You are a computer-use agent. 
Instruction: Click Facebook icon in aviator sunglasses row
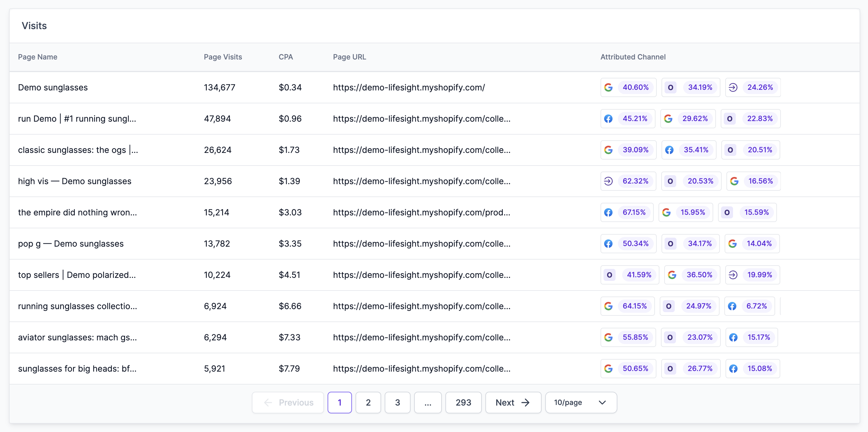(733, 337)
